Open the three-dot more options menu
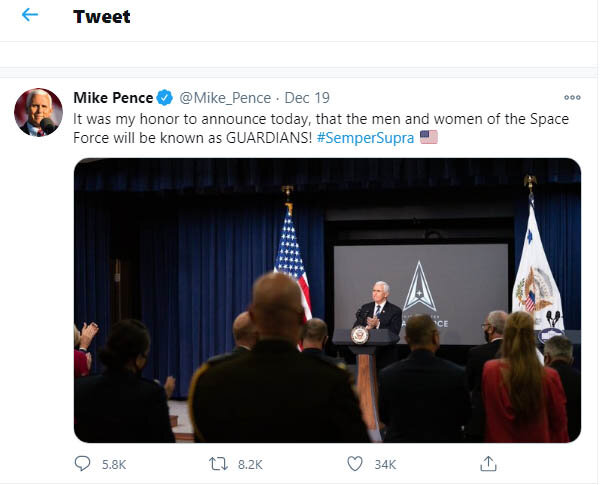The height and width of the screenshot is (485, 602). (x=572, y=98)
